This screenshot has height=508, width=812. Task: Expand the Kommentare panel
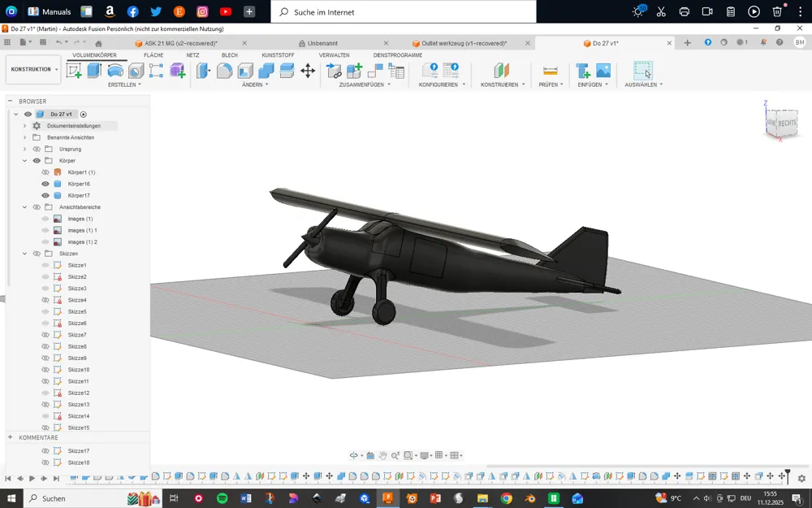[x=10, y=437]
